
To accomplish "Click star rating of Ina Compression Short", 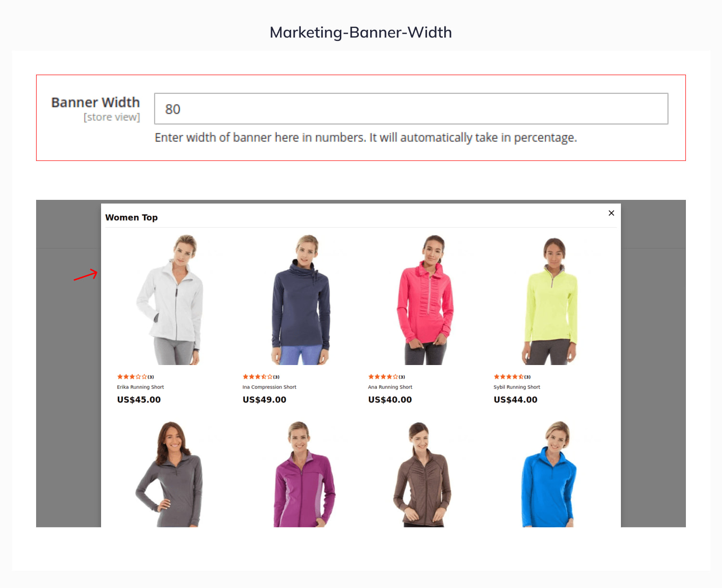I will tap(258, 377).
